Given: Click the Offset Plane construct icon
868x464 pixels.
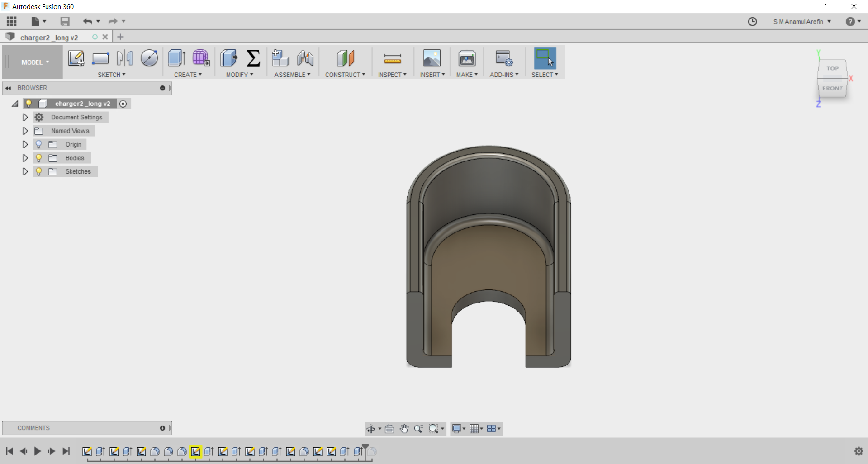Looking at the screenshot, I should click(345, 58).
